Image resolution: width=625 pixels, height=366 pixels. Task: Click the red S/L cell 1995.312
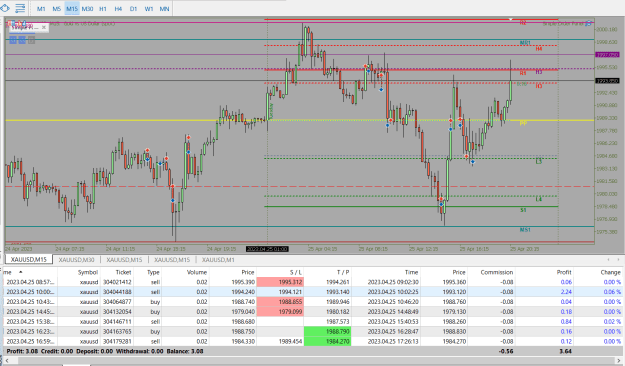[280, 282]
